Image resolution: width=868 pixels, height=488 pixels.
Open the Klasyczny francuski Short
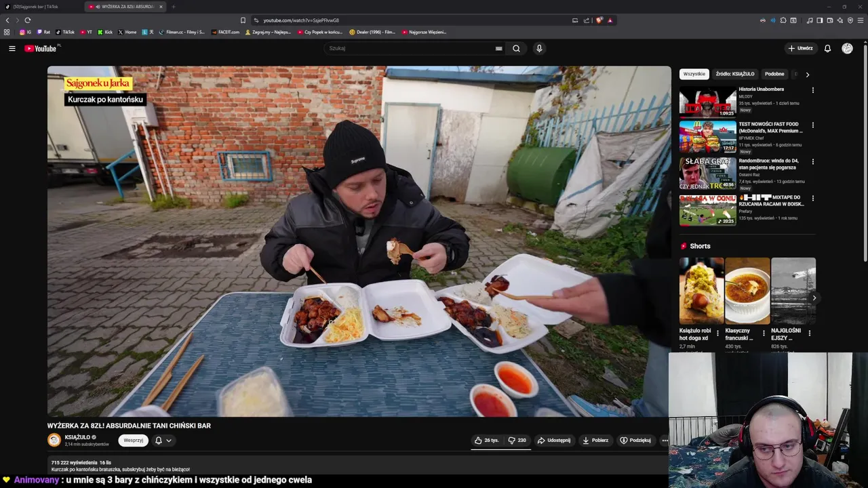click(747, 291)
